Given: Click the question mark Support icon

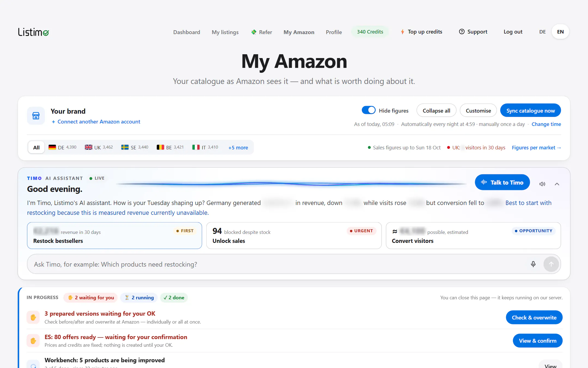Looking at the screenshot, I should pyautogui.click(x=462, y=32).
